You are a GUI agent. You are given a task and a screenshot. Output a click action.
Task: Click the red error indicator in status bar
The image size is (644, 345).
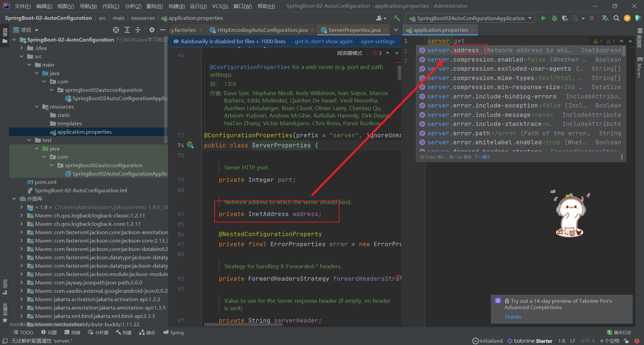637,341
